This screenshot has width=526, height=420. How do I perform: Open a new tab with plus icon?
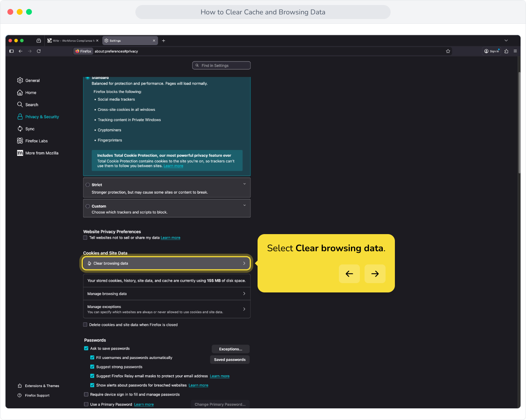tap(163, 40)
